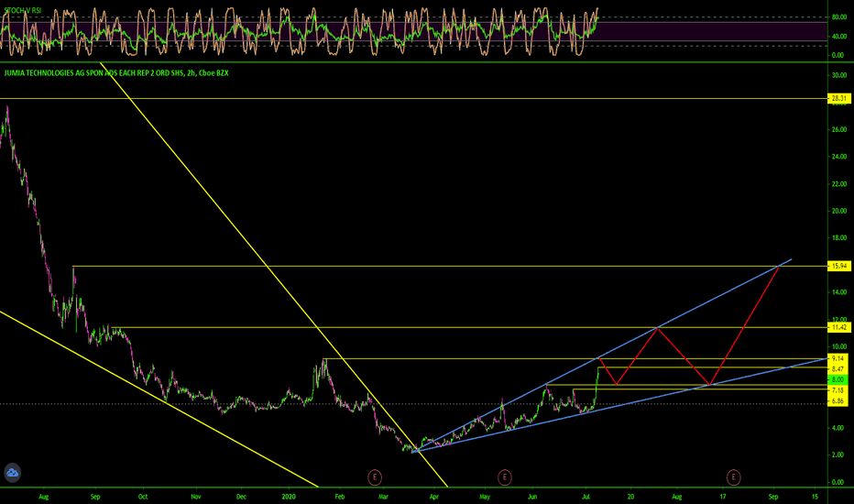The width and height of the screenshot is (854, 504).
Task: Click the 11.42 yellow price label
Action: tap(838, 327)
